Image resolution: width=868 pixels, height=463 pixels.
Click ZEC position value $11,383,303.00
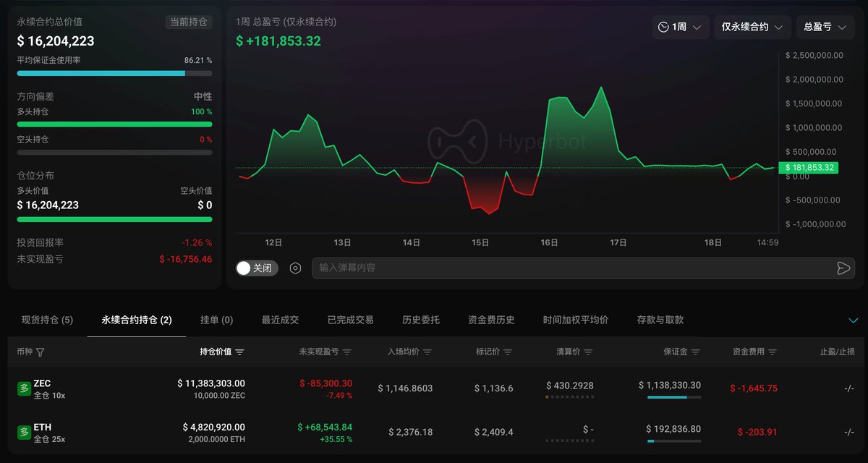click(x=211, y=383)
